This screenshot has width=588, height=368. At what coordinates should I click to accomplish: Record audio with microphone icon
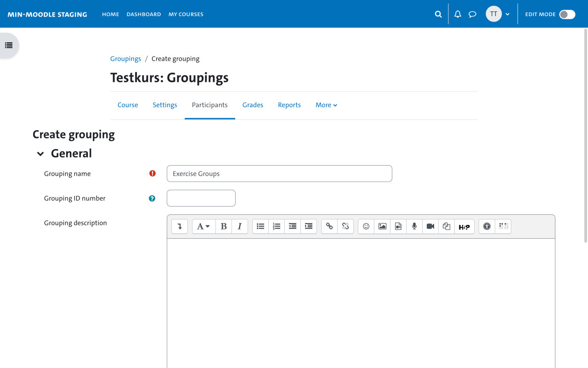(x=414, y=226)
